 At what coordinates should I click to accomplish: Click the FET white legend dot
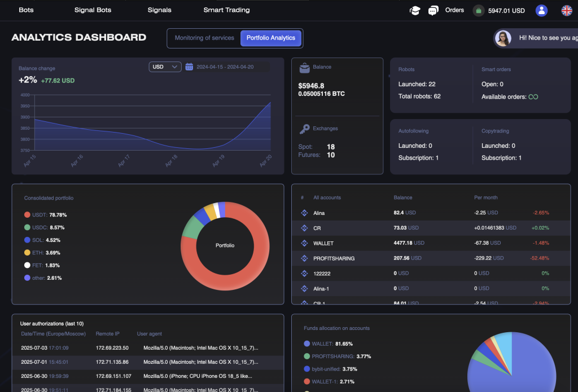click(x=27, y=265)
